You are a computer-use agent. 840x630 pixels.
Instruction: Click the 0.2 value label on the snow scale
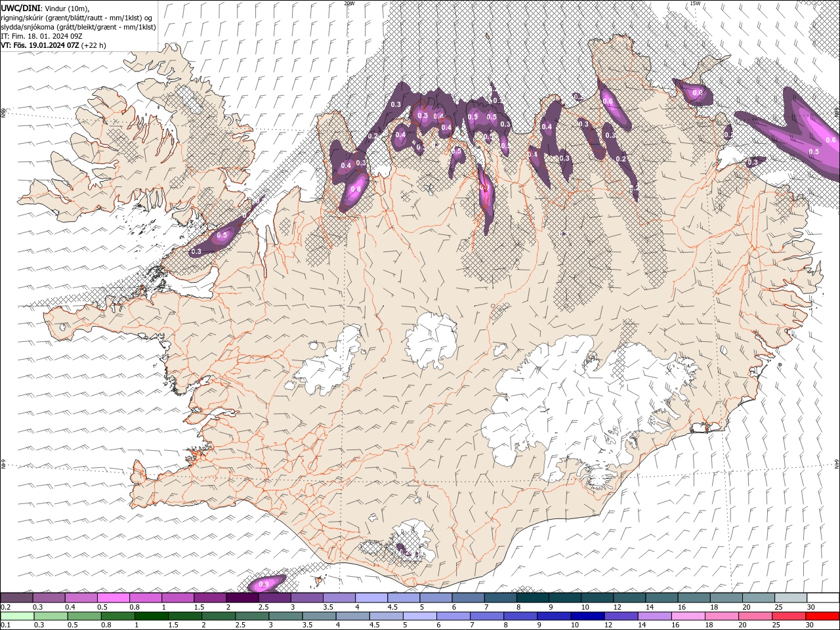tap(6, 607)
